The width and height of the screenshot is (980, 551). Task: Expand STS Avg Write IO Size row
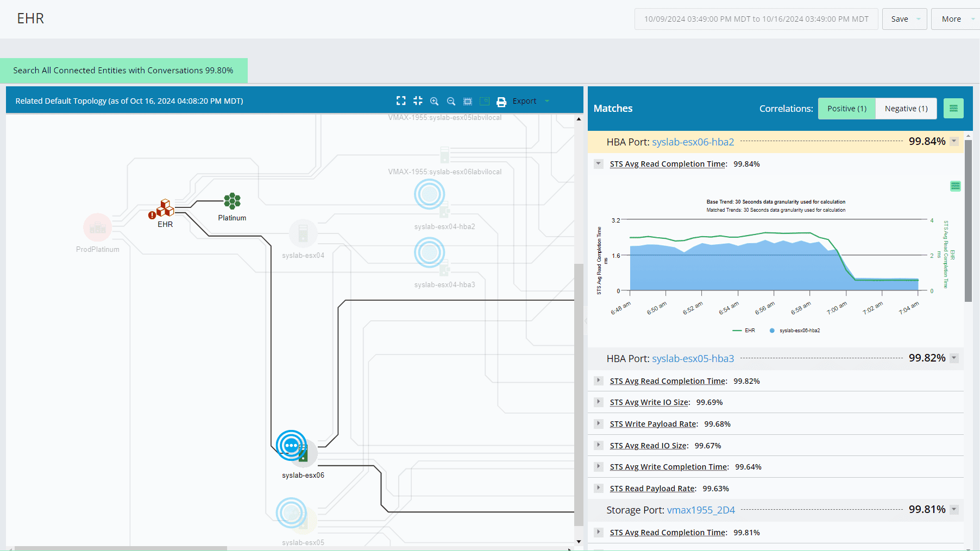(x=599, y=402)
